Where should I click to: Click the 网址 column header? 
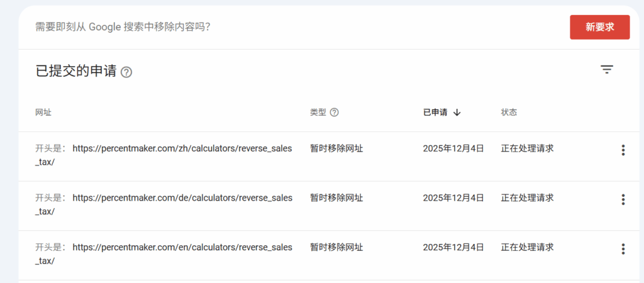(x=43, y=113)
